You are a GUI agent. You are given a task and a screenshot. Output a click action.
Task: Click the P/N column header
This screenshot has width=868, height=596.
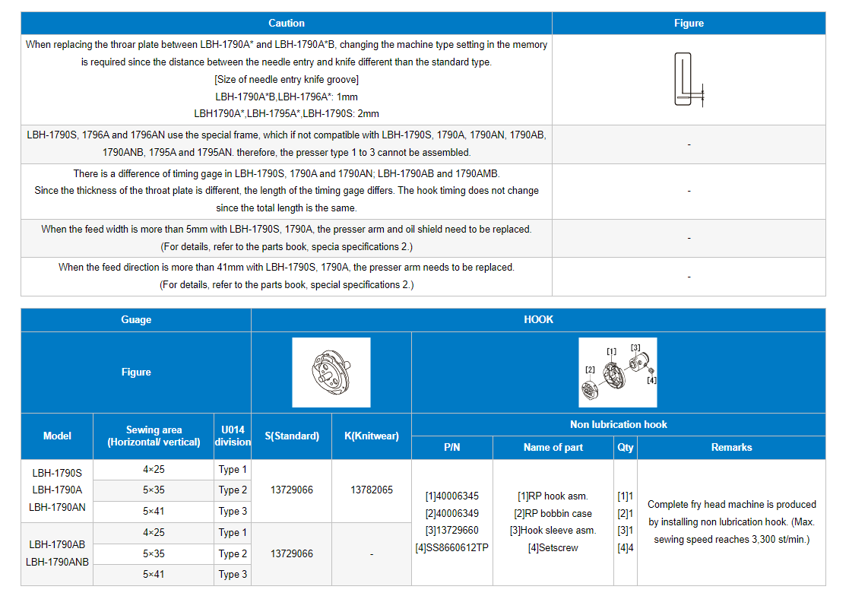tap(451, 448)
